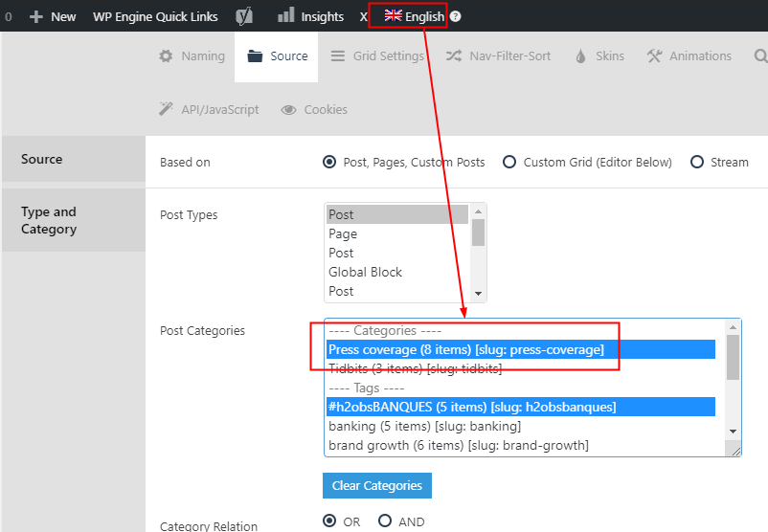This screenshot has width=768, height=532.
Task: Go to the Skins tab
Action: (600, 56)
